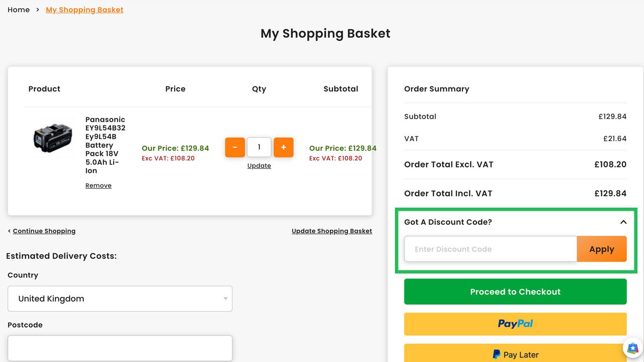Click the My Shopping Basket page heading
The width and height of the screenshot is (644, 362).
326,34
